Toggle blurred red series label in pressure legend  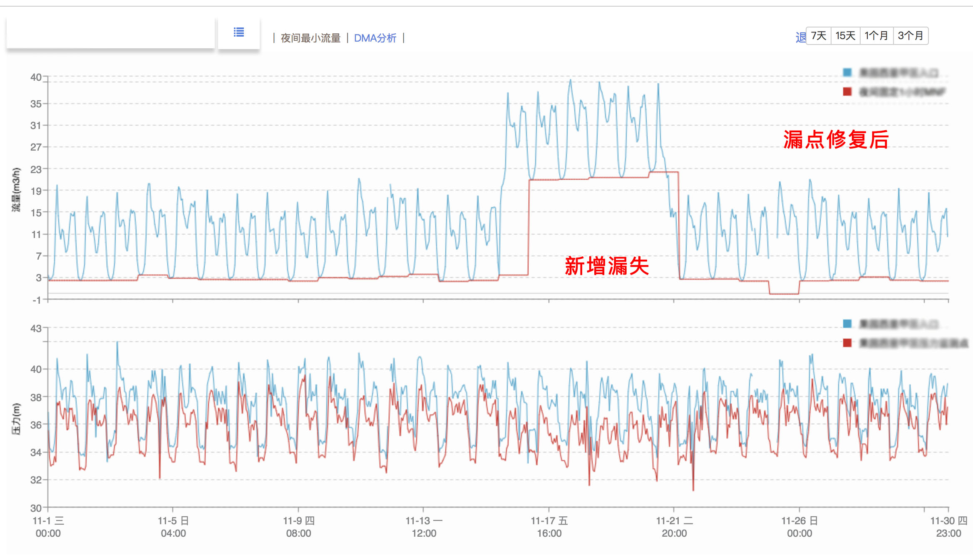pyautogui.click(x=913, y=343)
